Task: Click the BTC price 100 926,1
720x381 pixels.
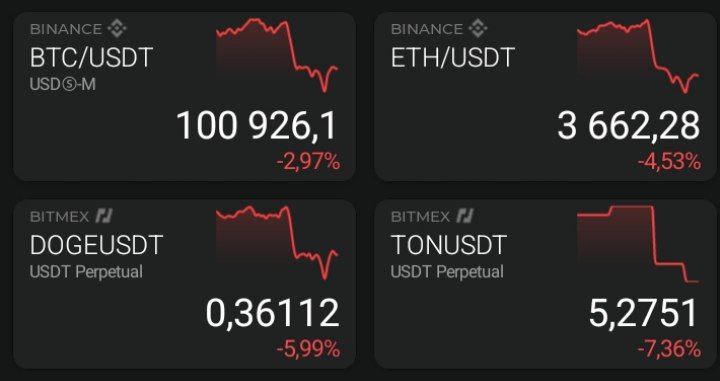Action: [x=257, y=126]
